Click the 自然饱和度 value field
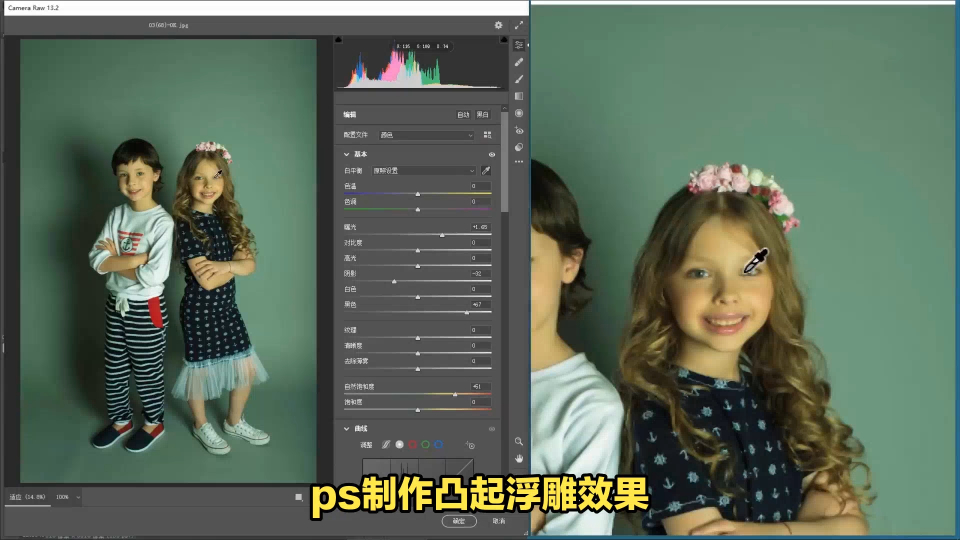The height and width of the screenshot is (540, 960). [x=481, y=386]
